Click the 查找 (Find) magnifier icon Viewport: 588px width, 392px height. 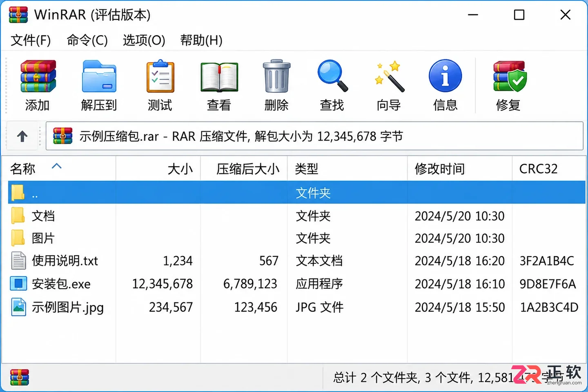pos(332,76)
